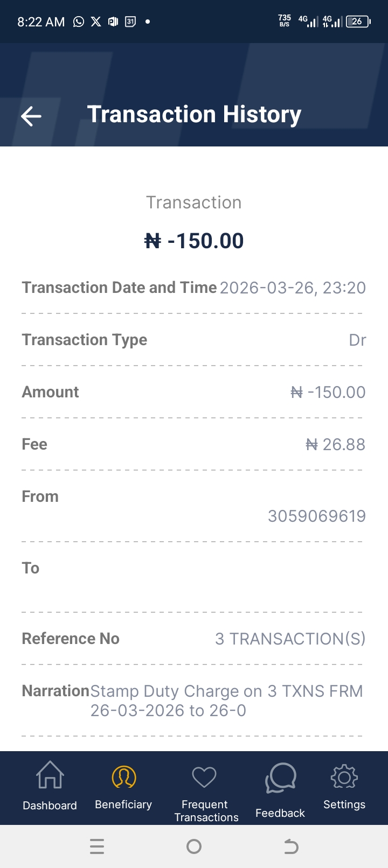Viewport: 388px width, 868px height.
Task: Open the Beneficiary icon
Action: tap(123, 776)
